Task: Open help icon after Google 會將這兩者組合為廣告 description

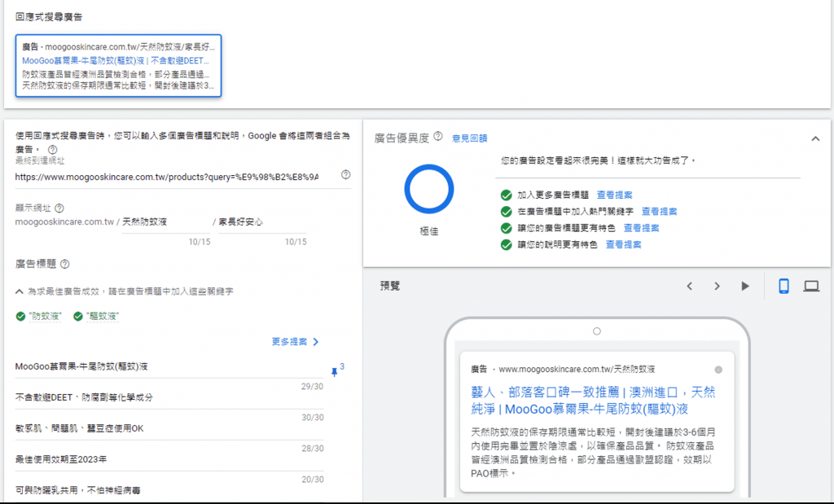Action: click(53, 149)
